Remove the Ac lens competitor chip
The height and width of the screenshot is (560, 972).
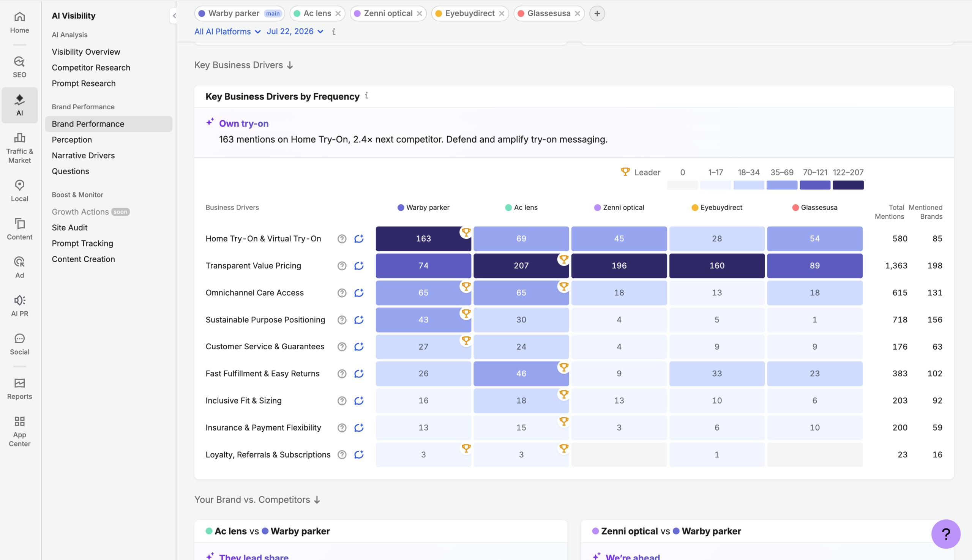pyautogui.click(x=338, y=13)
